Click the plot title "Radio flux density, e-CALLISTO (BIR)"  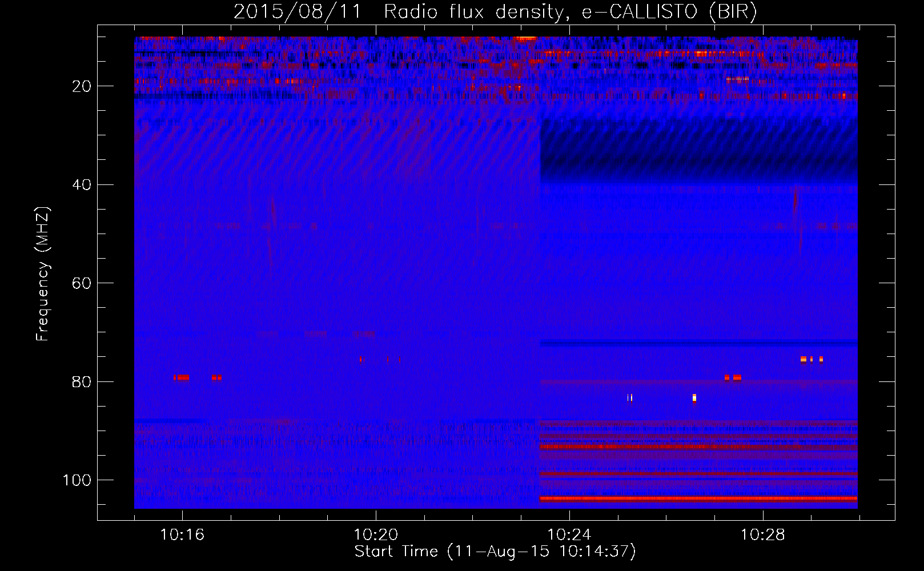570,11
